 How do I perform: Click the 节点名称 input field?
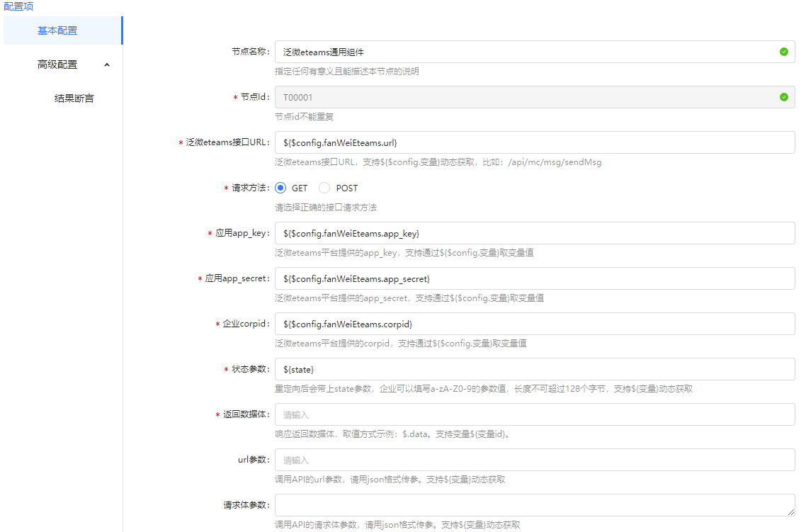click(524, 52)
